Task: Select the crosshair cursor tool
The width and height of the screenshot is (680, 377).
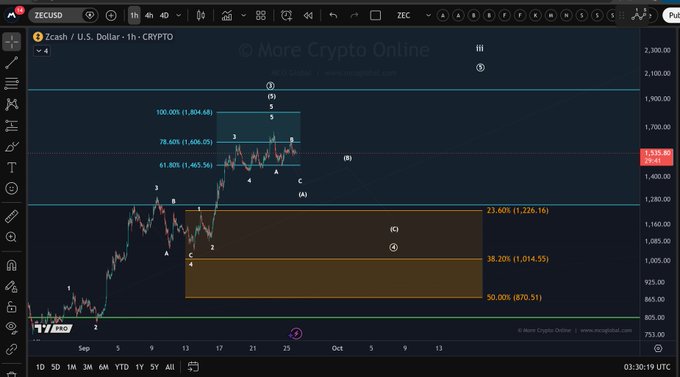Action: coord(12,42)
